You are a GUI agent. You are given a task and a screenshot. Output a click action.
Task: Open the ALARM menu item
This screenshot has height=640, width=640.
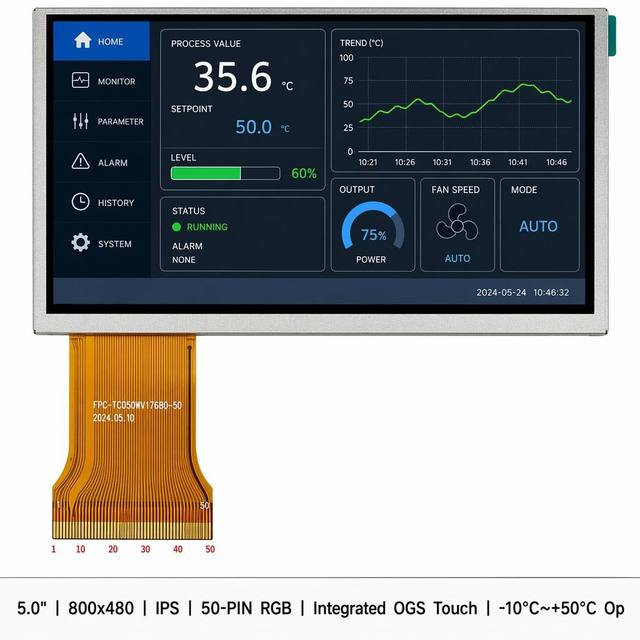click(x=101, y=162)
